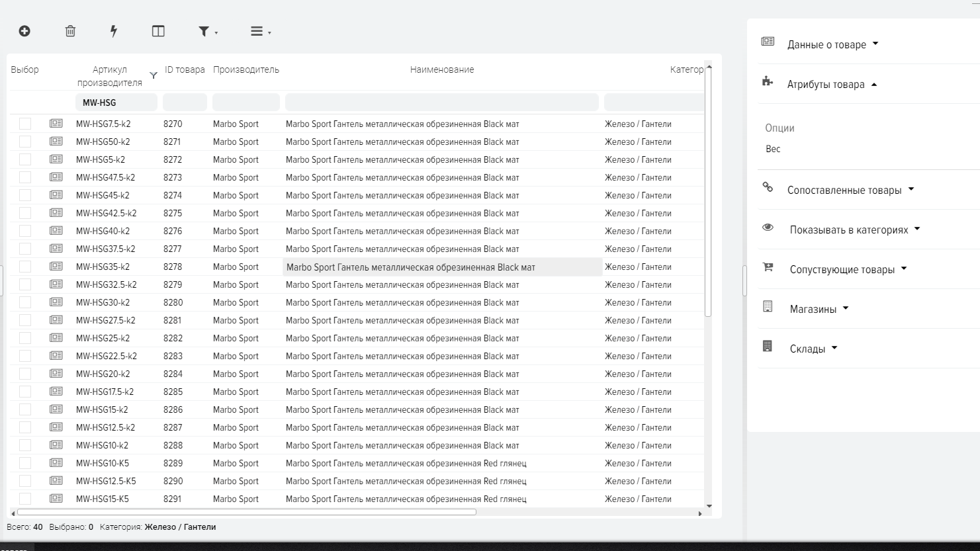980x551 pixels.
Task: Open the card icon for row MW-HSG42.5-k2
Action: [56, 213]
